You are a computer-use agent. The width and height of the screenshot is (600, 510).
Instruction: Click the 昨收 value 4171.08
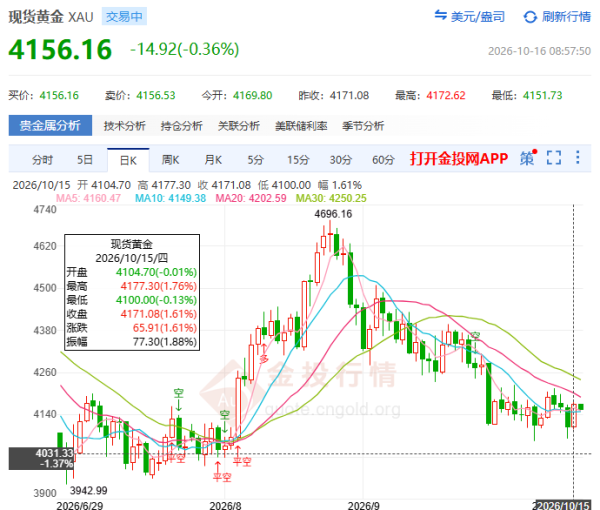coord(349,95)
